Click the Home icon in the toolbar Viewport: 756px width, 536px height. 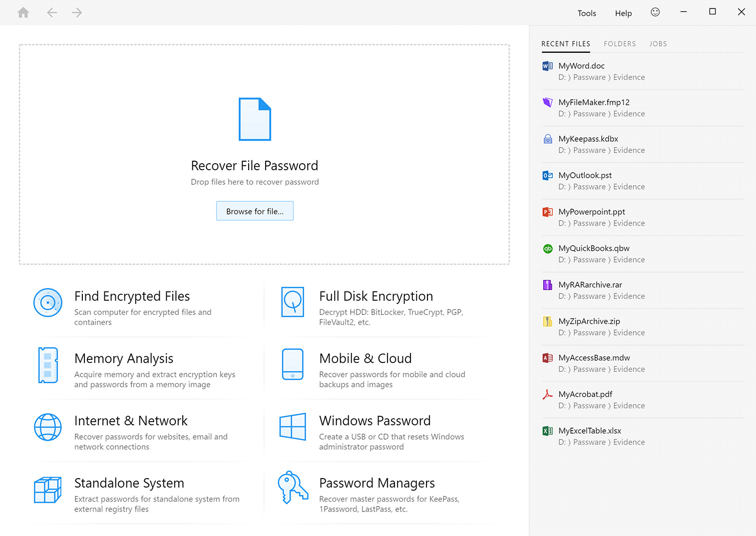23,12
